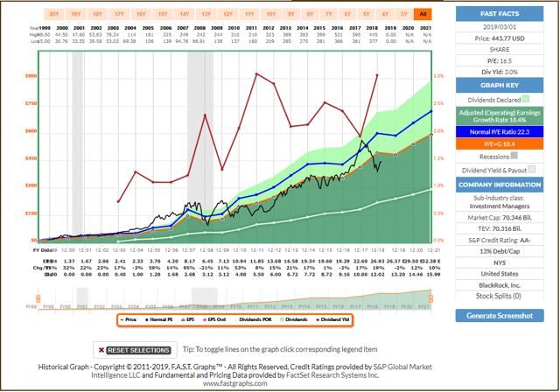Switch to the 9Y time range

click(291, 14)
